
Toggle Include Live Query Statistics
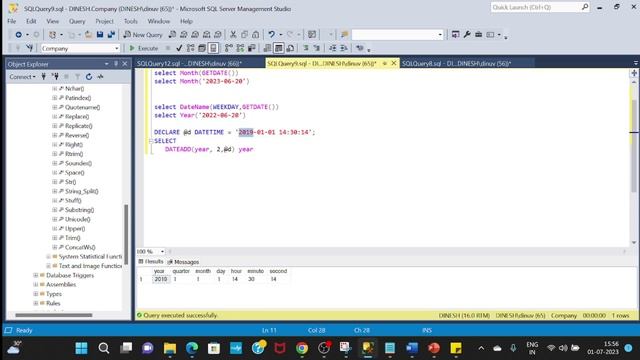click(240, 48)
